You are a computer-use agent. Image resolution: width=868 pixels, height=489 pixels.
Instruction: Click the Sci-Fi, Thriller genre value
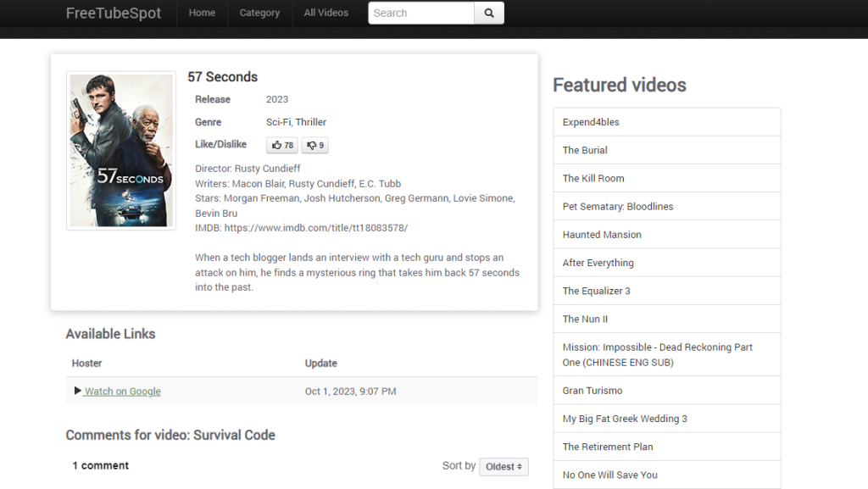tap(296, 122)
